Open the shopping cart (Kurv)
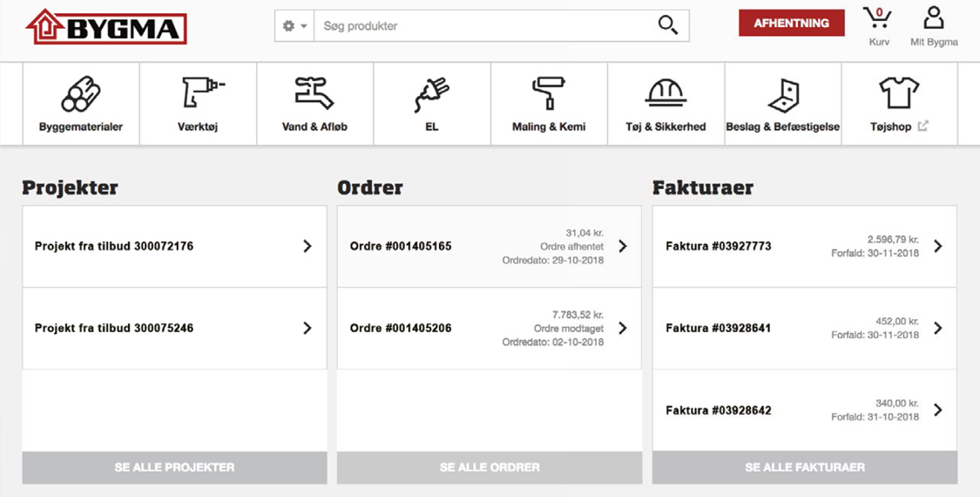This screenshot has height=497, width=980. coord(878,21)
